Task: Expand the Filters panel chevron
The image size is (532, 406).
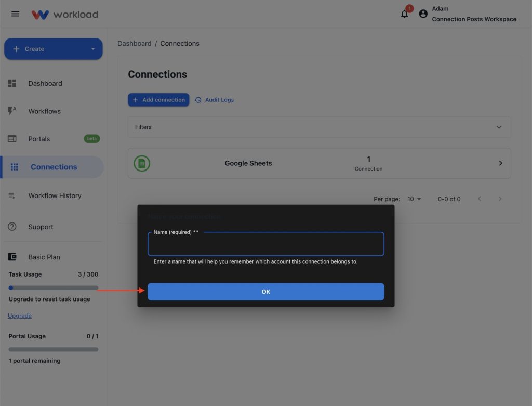Action: [x=499, y=127]
